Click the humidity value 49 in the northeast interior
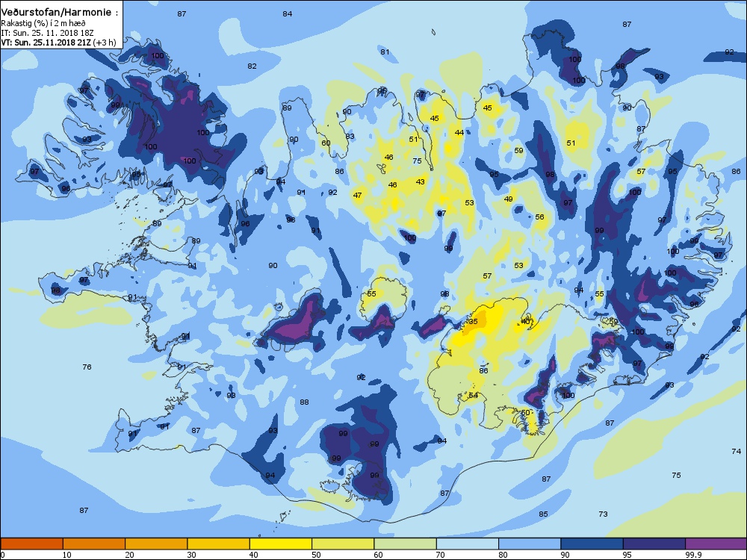The image size is (747, 560). tap(508, 199)
